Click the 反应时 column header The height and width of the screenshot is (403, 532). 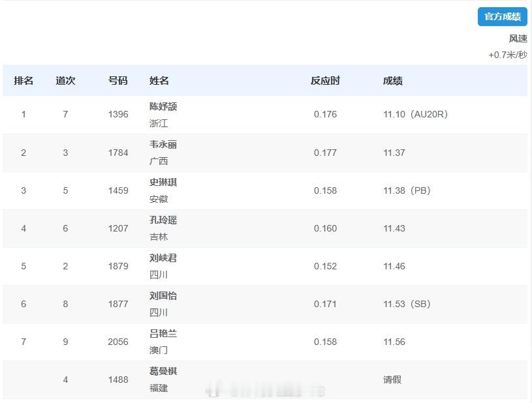click(x=325, y=81)
